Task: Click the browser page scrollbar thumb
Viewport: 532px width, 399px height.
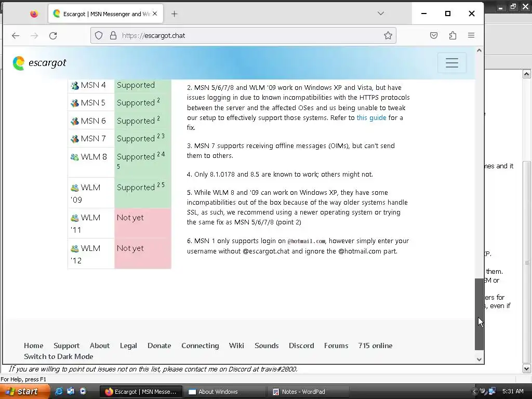Action: (479, 314)
